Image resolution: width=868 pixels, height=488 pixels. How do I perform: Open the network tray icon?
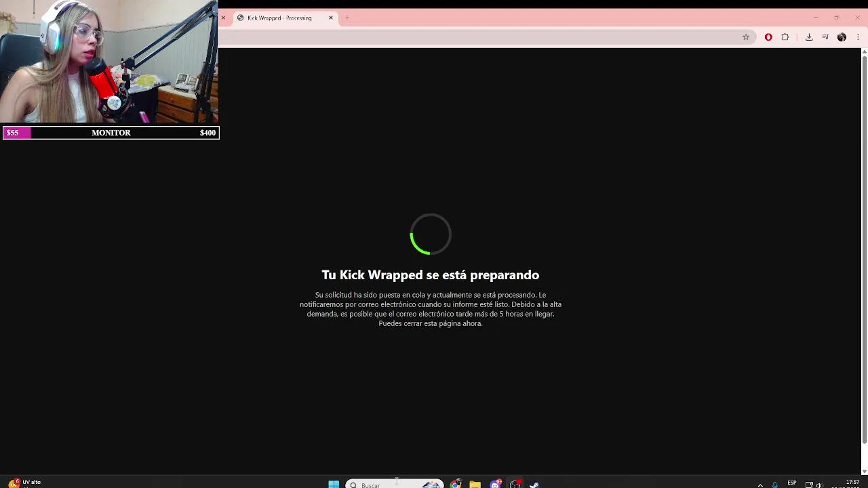[x=809, y=485]
